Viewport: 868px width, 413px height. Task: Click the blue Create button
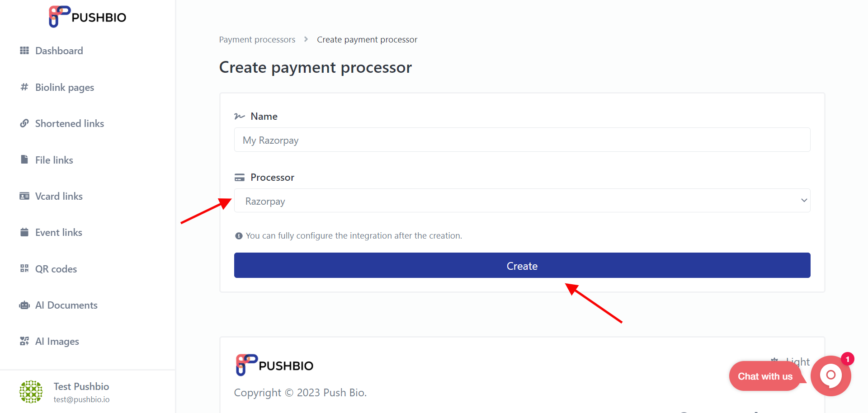522,265
